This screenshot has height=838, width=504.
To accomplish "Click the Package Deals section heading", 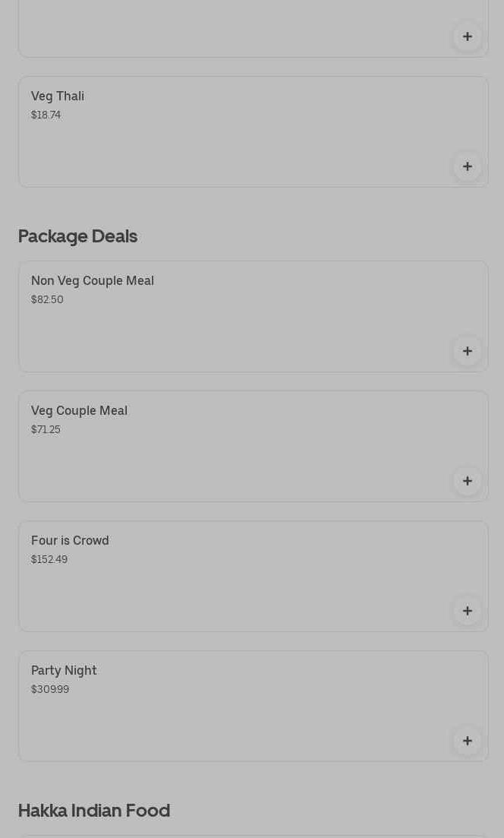I will pyautogui.click(x=77, y=236).
